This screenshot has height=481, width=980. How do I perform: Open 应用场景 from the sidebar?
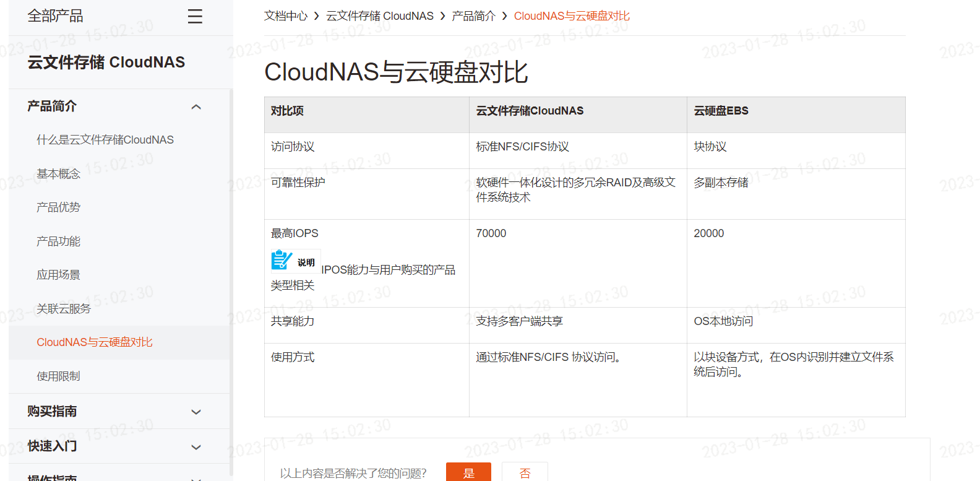(58, 275)
